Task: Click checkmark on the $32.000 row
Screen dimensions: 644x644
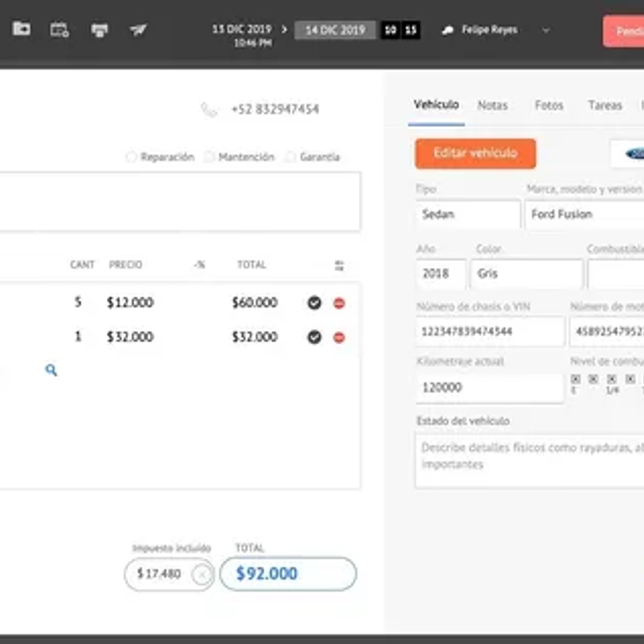Action: click(314, 337)
